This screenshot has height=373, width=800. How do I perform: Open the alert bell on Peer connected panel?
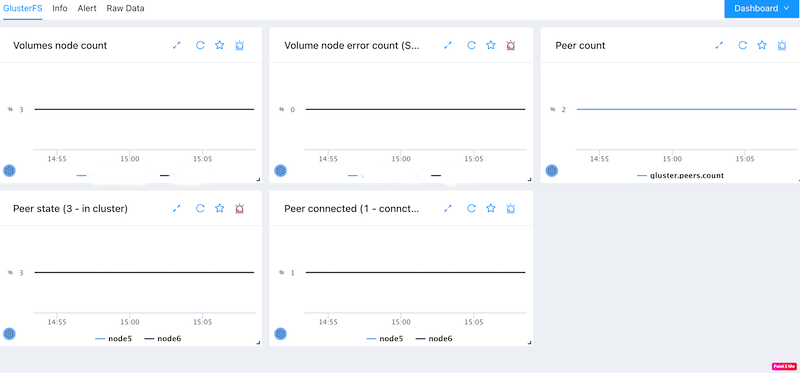[511, 208]
